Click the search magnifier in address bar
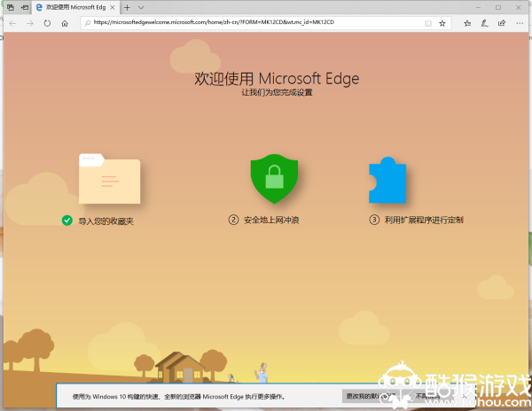Image resolution: width=532 pixels, height=411 pixels. pos(87,23)
